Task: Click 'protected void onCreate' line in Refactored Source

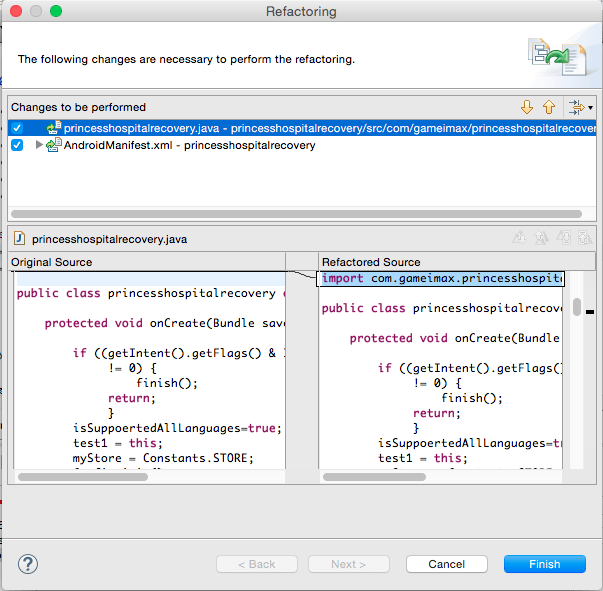Action: [455, 338]
